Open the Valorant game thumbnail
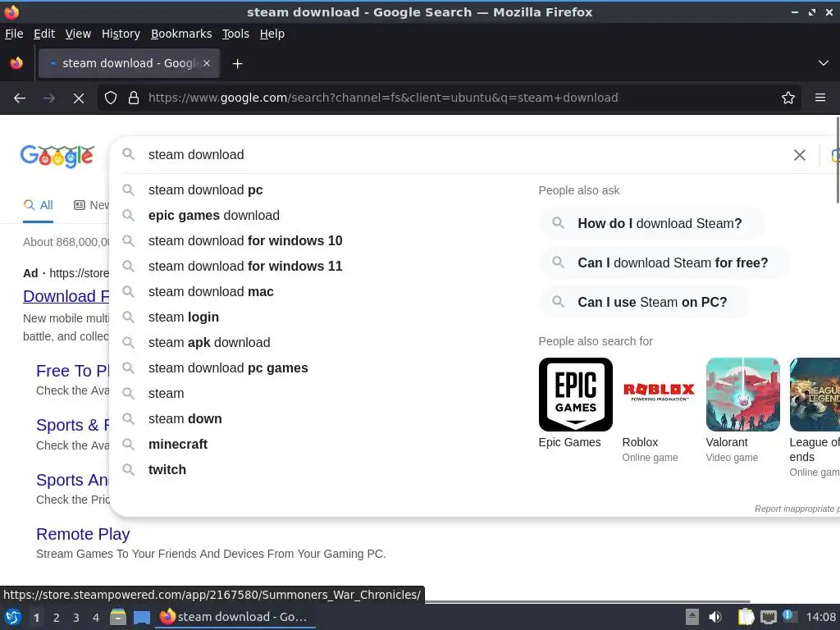840x630 pixels. click(x=742, y=395)
